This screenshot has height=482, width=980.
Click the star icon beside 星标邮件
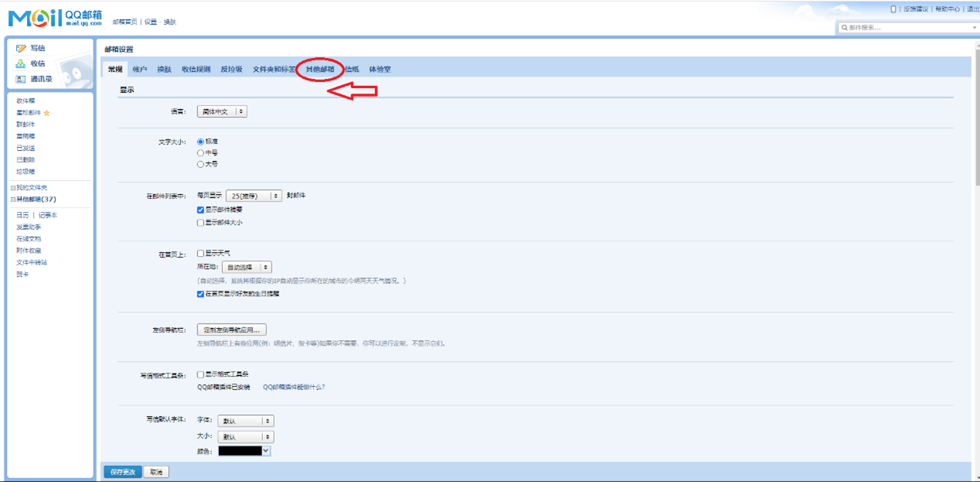46,113
